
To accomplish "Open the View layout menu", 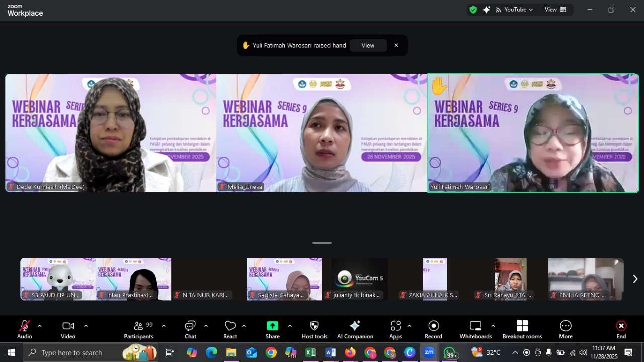I will tap(555, 10).
